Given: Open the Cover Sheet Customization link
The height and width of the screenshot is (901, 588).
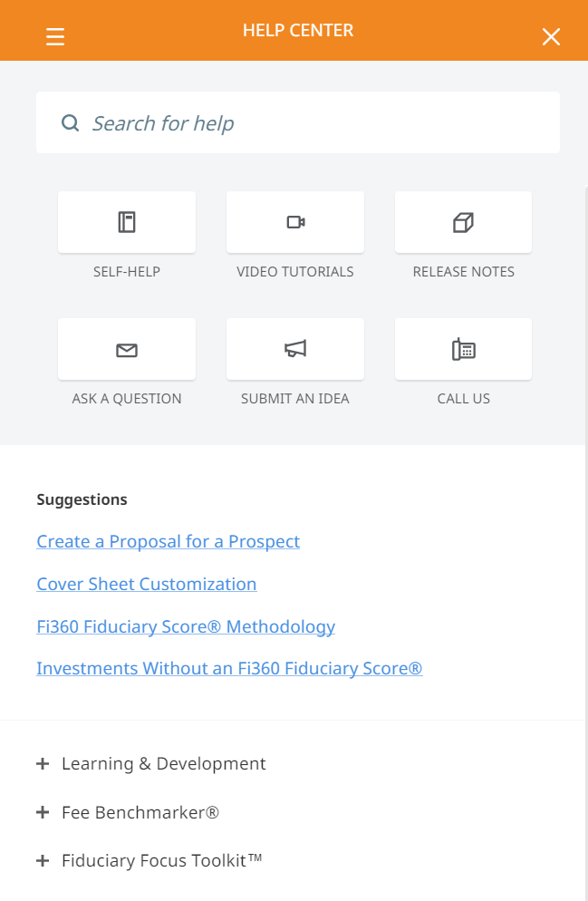Looking at the screenshot, I should point(146,584).
